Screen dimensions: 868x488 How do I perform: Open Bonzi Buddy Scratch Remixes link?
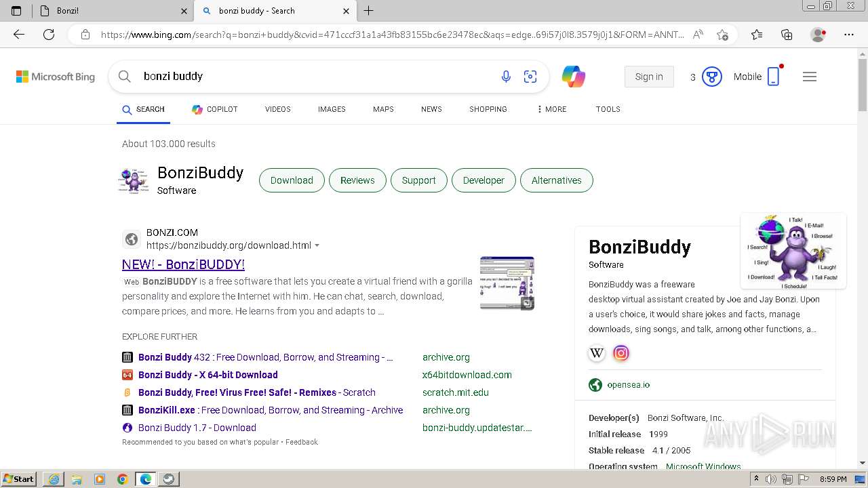pos(257,392)
